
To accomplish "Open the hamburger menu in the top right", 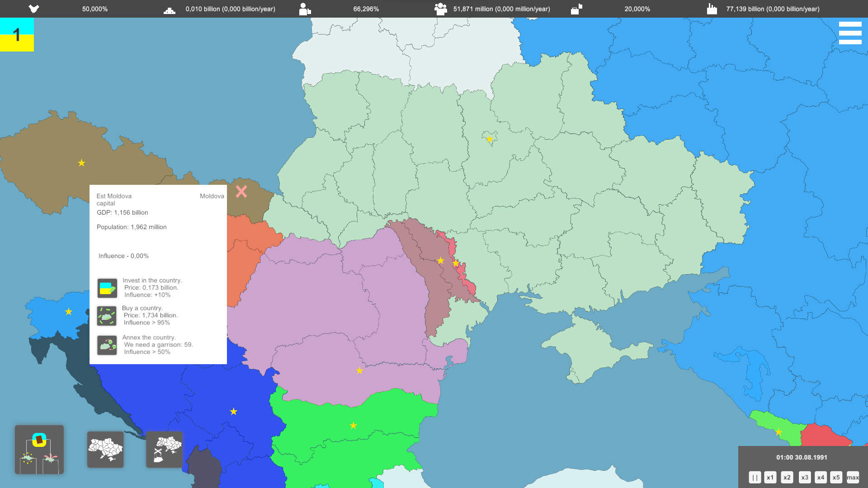I will [x=850, y=33].
